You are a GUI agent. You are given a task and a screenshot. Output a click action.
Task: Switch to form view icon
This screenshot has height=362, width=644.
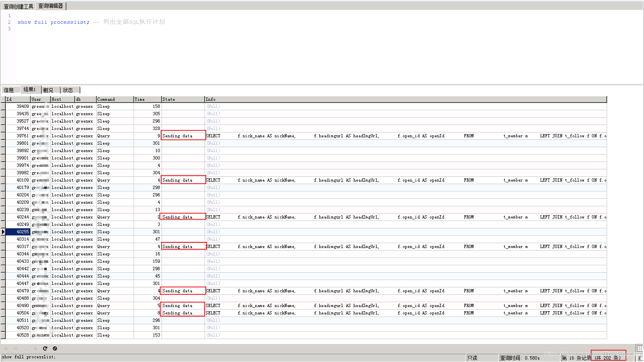point(639,358)
